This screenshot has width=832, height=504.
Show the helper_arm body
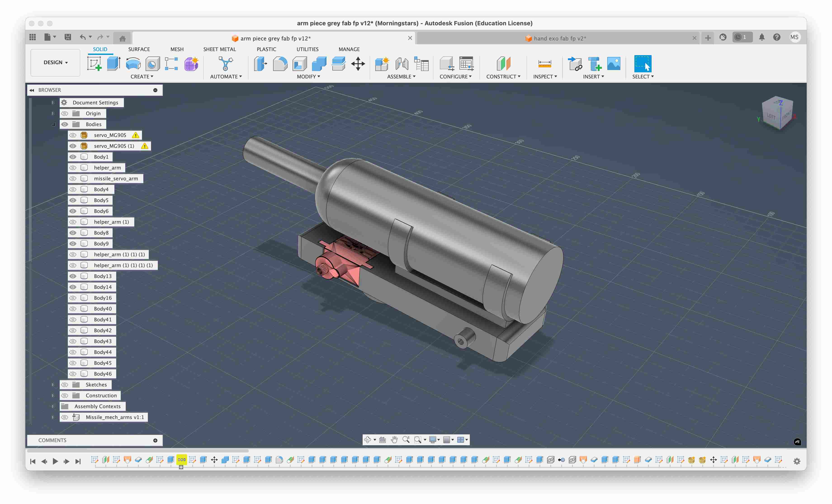click(73, 167)
